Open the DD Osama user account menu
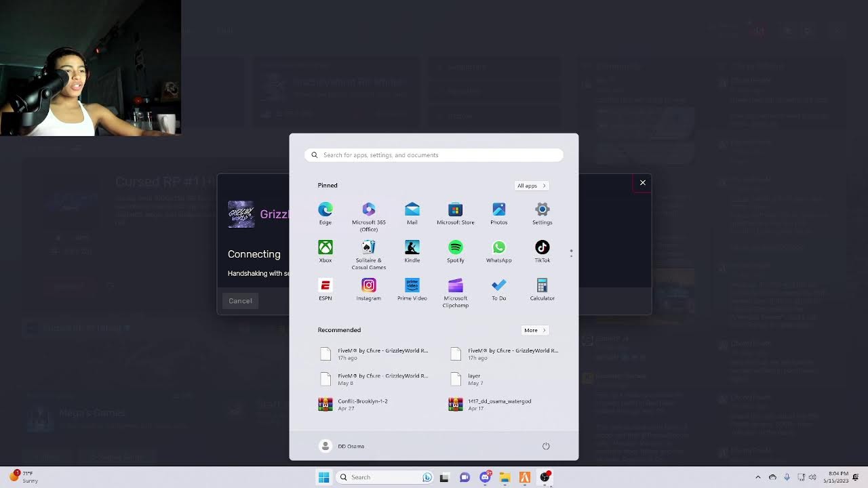 (342, 446)
